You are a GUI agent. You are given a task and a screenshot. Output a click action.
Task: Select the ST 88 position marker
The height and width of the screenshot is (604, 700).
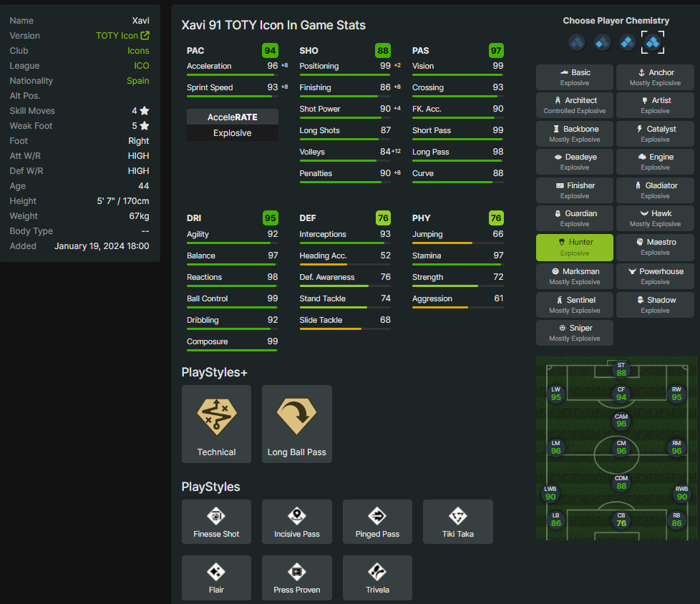click(621, 370)
